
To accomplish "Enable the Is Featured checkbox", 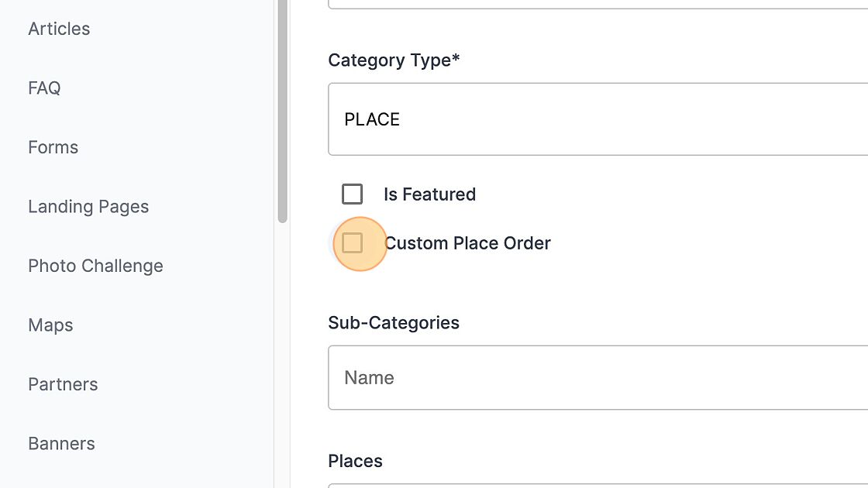I will (x=352, y=194).
